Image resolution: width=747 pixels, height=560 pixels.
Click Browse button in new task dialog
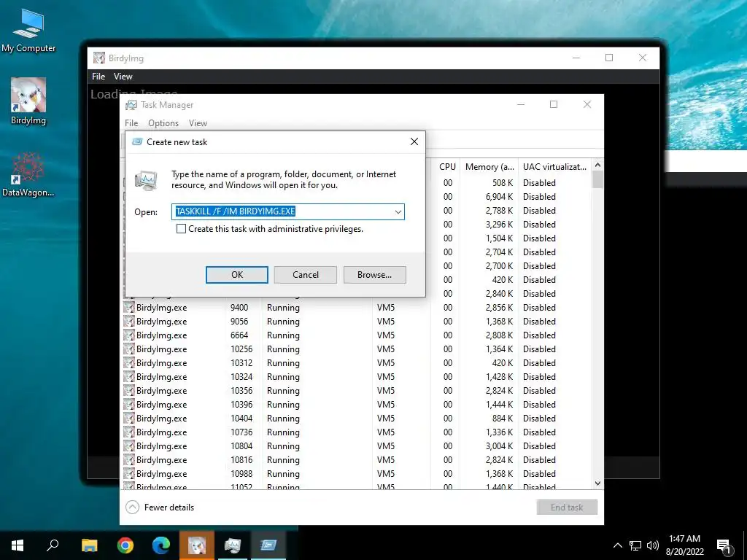(374, 275)
